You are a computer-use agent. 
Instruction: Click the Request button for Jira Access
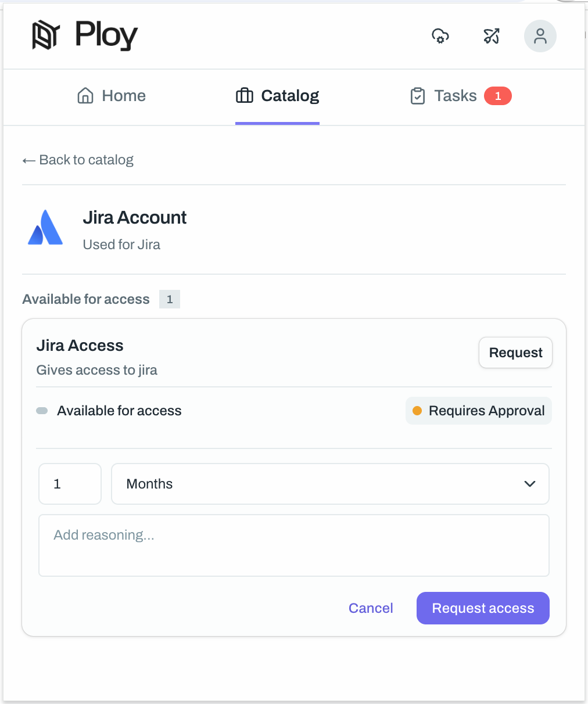coord(515,352)
